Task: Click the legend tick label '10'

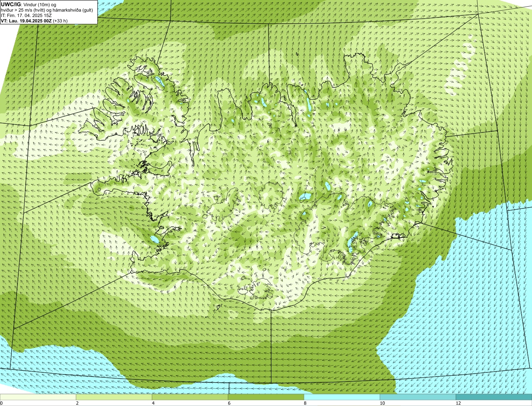Action: coord(382,403)
